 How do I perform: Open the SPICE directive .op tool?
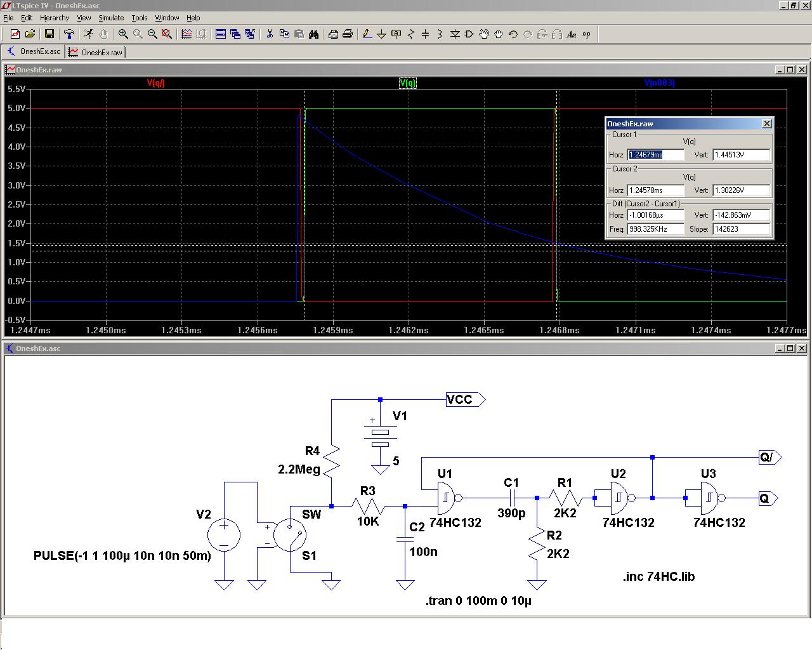(586, 34)
